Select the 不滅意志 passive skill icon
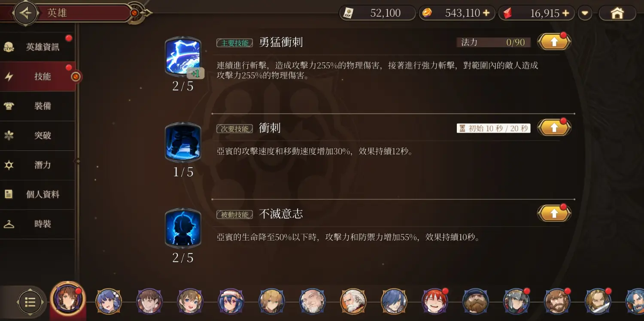644x321 pixels. 183,228
